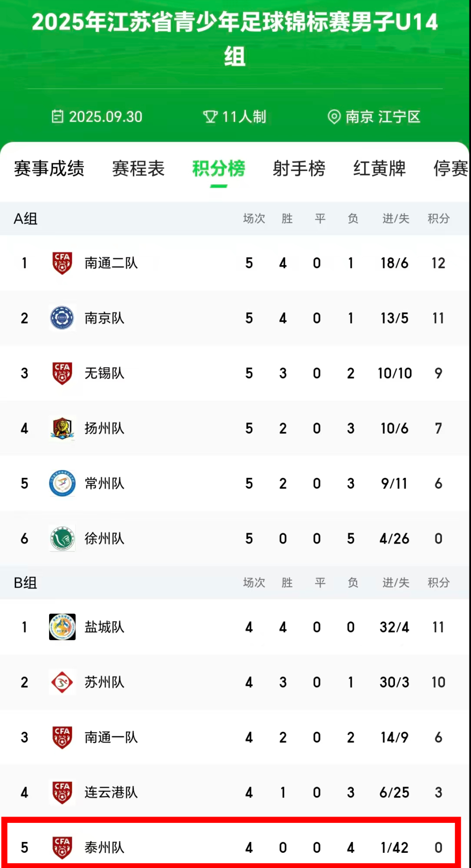Switch to the 红黄牌 (cards) tab
The height and width of the screenshot is (868, 471).
(380, 169)
